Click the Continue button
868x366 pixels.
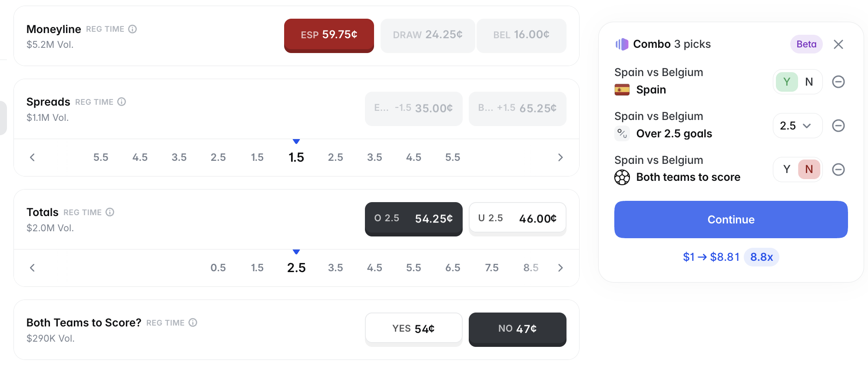point(731,220)
